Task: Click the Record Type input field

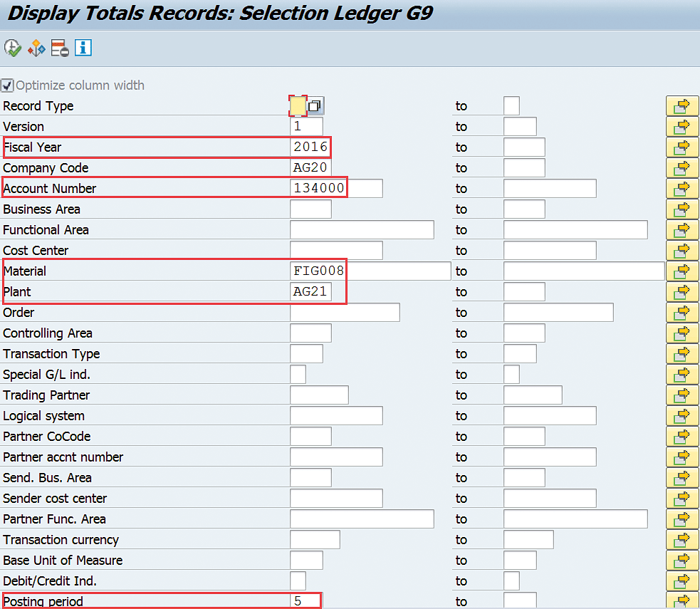Action: (x=298, y=106)
